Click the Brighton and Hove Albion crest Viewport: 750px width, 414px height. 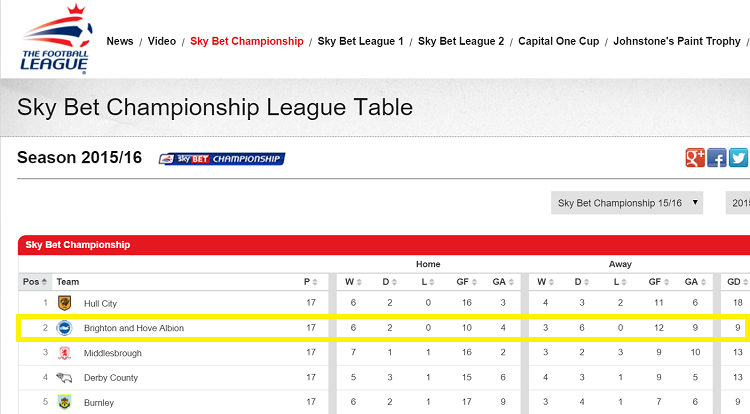pos(65,328)
